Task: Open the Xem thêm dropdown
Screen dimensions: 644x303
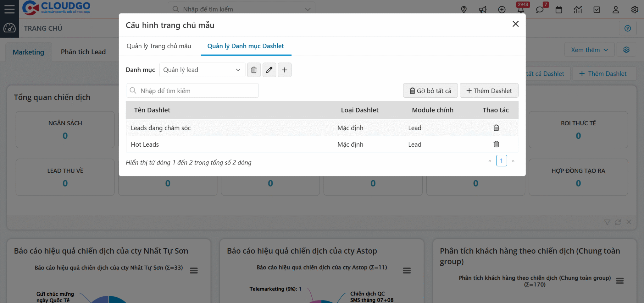Action: point(589,50)
